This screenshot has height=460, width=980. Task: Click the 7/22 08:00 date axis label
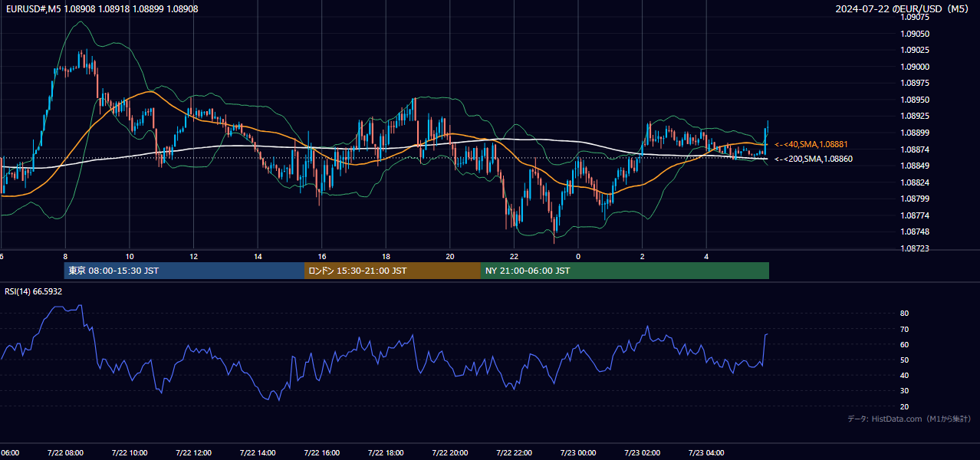pos(65,452)
